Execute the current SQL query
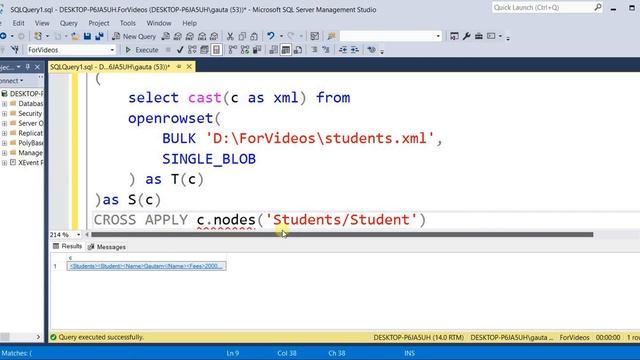This screenshot has width=640, height=360. pos(142,50)
